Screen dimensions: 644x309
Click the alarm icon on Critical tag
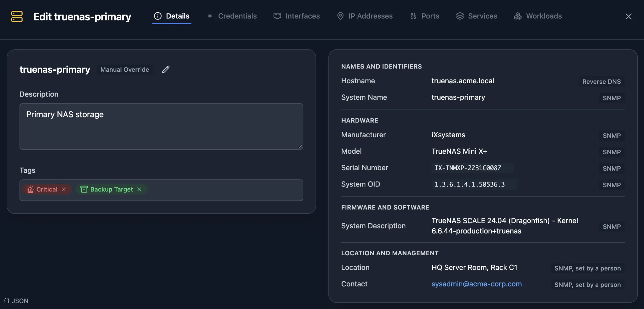[x=30, y=189]
